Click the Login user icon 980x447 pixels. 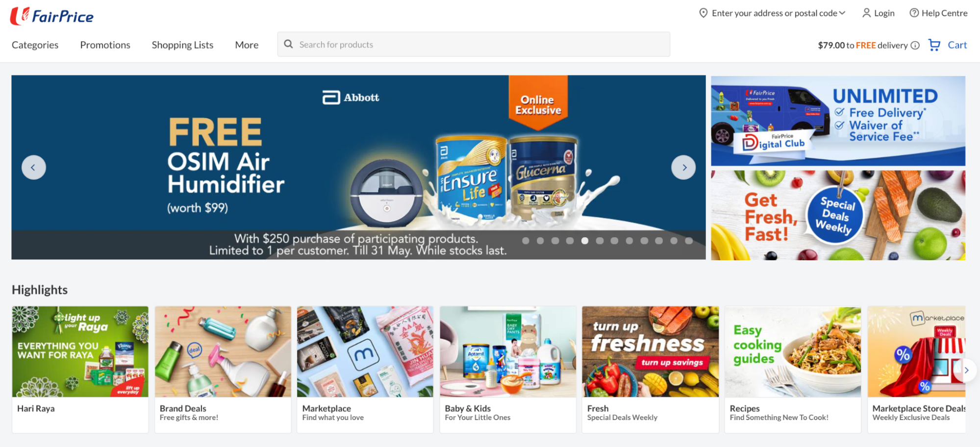[x=867, y=13]
